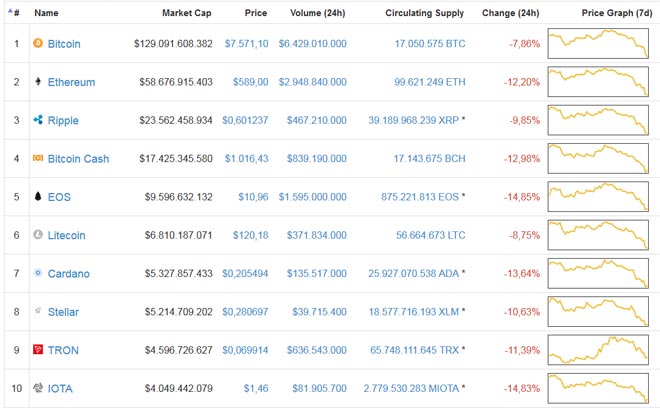Open TRON's 7-day price graph
660x408 pixels.
click(598, 350)
